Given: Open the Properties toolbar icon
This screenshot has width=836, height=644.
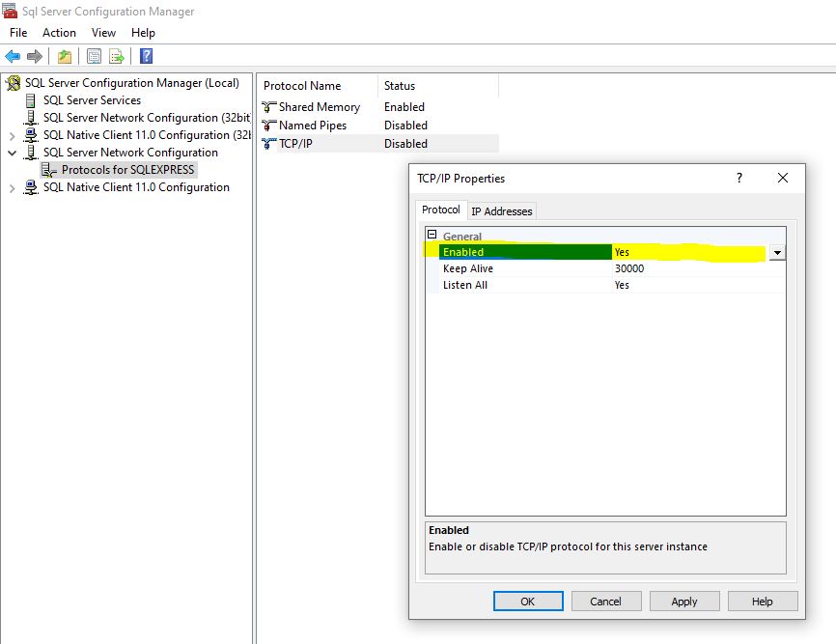Looking at the screenshot, I should click(x=92, y=55).
